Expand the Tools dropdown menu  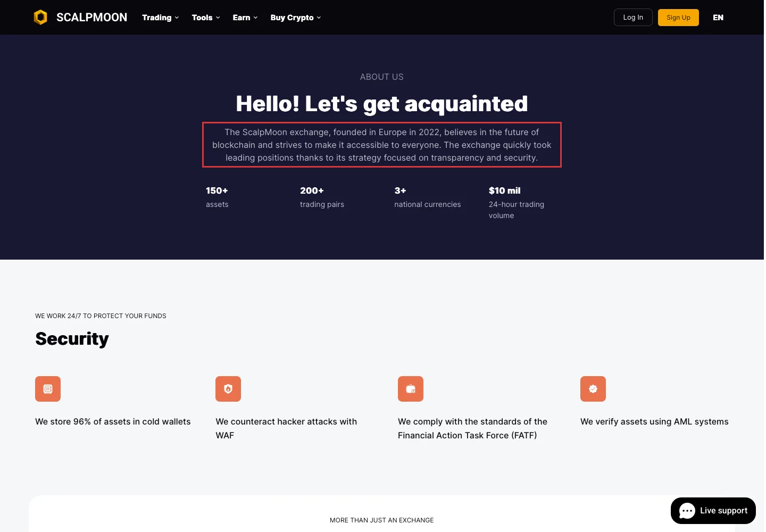[206, 18]
